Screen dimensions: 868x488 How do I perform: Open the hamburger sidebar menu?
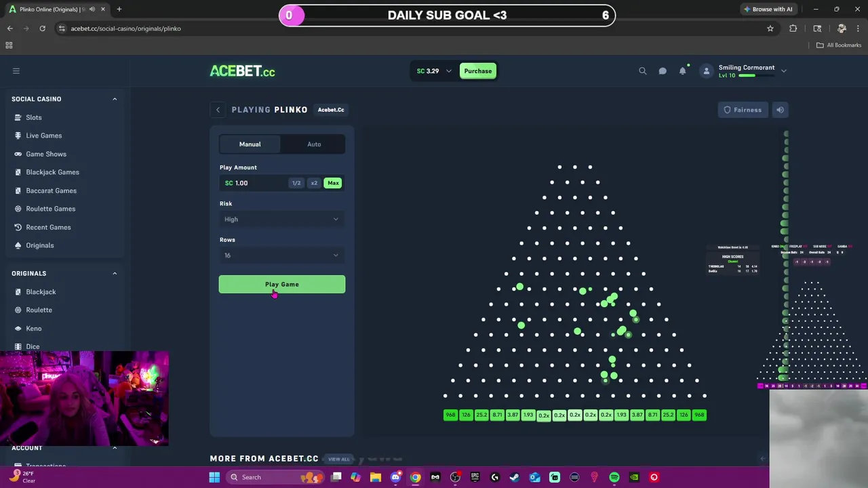16,70
